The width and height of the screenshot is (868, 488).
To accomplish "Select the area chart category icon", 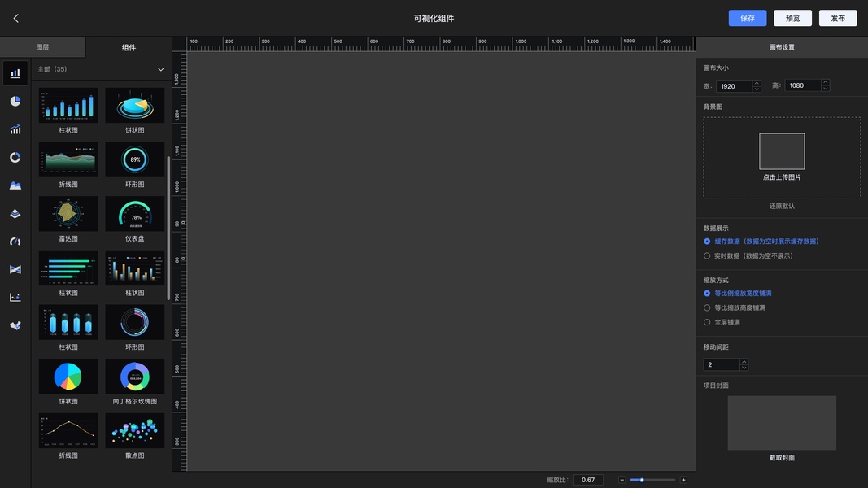I will point(15,185).
